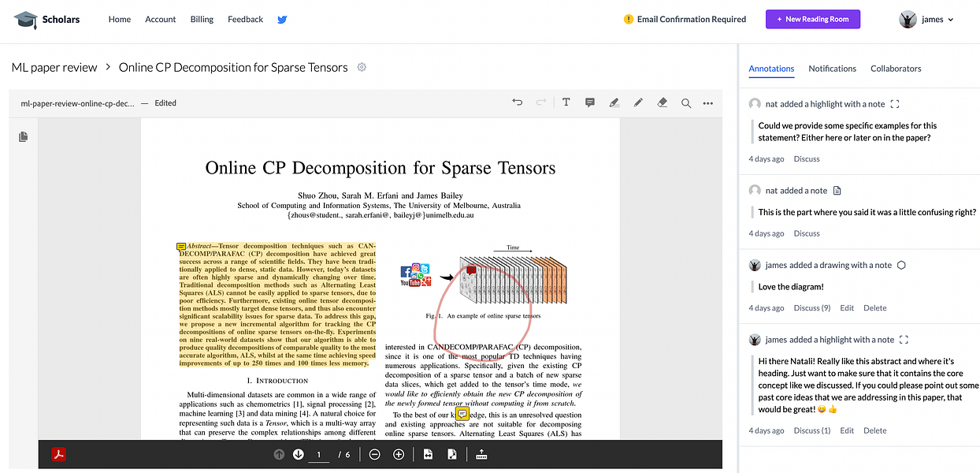Open the james user account dropdown
The height and width of the screenshot is (473, 980).
(926, 20)
